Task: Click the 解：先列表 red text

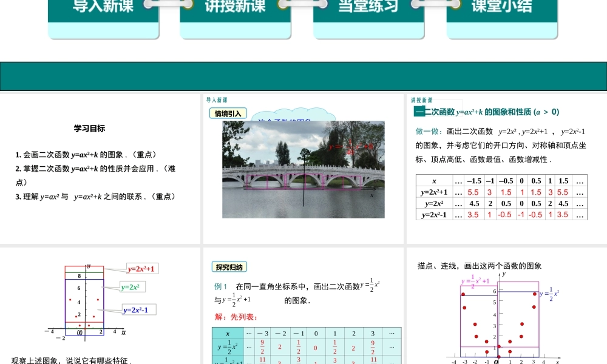Action: point(236,317)
